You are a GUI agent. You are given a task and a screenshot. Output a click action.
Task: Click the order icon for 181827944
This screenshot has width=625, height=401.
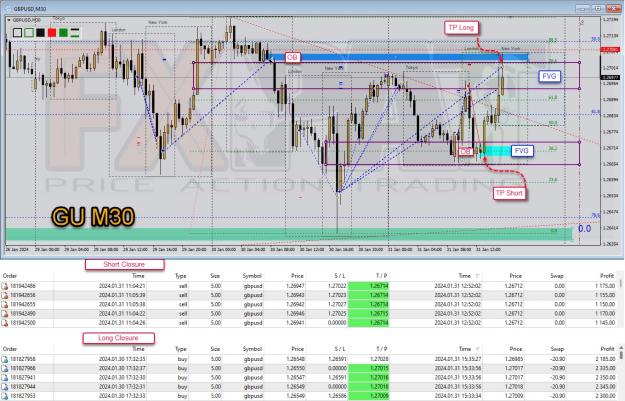tap(5, 387)
